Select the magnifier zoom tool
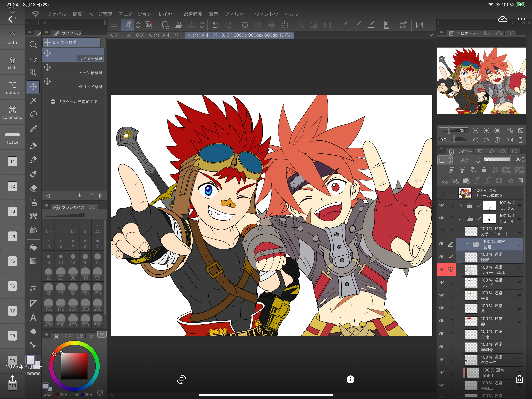532x399 pixels. point(33,45)
